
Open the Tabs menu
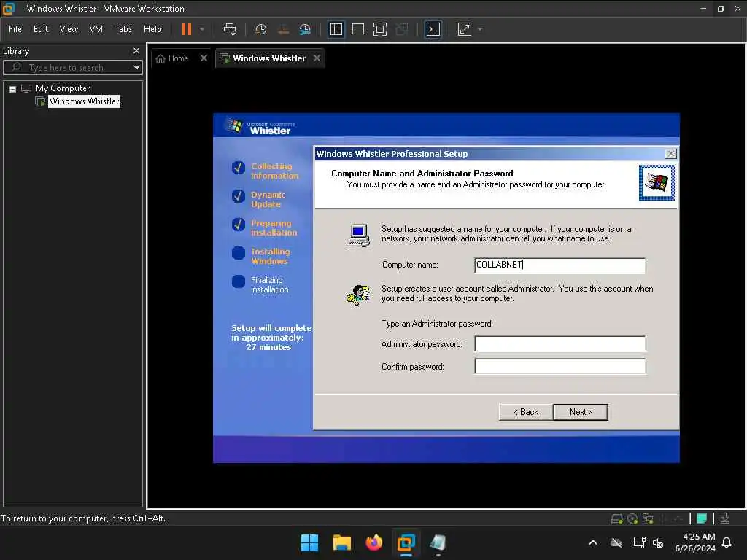pos(123,29)
